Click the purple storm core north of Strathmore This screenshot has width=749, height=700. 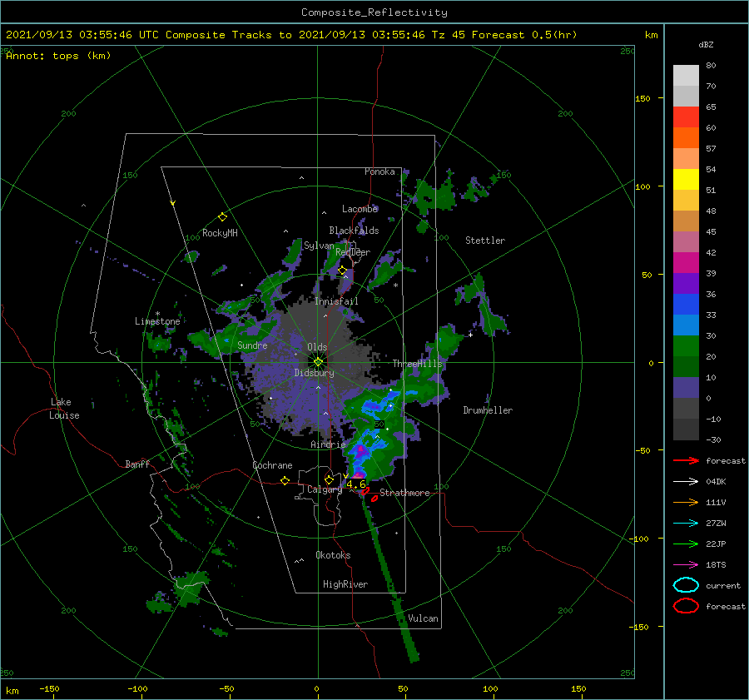pyautogui.click(x=360, y=450)
